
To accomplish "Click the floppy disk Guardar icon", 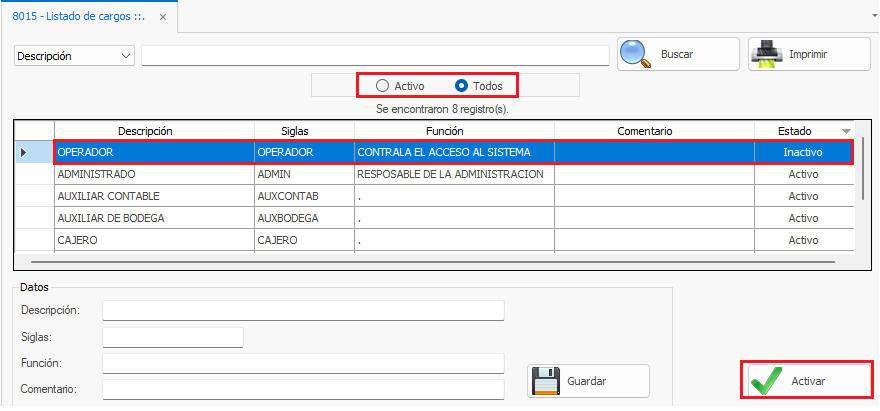I will click(546, 381).
